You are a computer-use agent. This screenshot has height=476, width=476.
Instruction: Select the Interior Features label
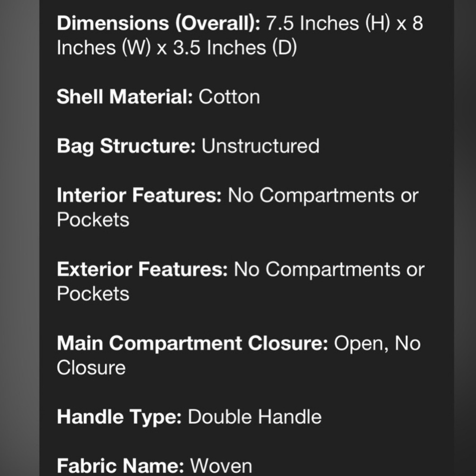(x=139, y=195)
